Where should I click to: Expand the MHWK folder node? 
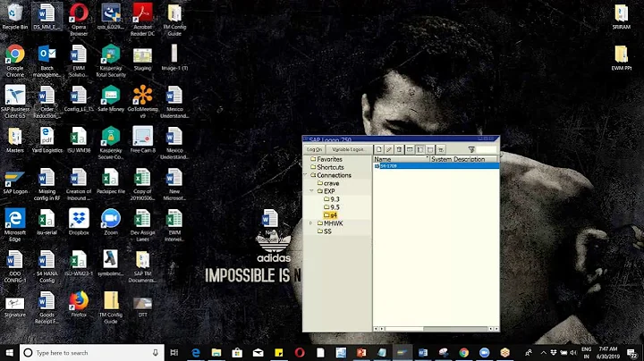coord(311,223)
